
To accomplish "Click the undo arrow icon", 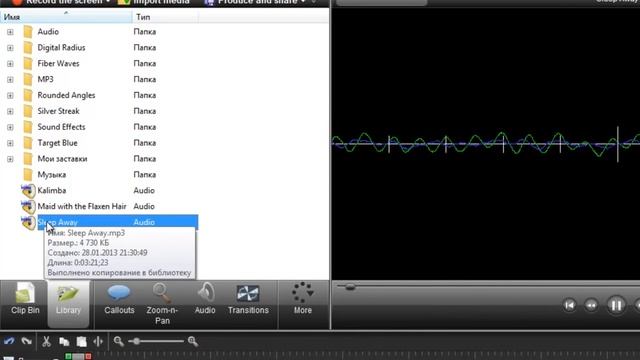I will [9, 341].
